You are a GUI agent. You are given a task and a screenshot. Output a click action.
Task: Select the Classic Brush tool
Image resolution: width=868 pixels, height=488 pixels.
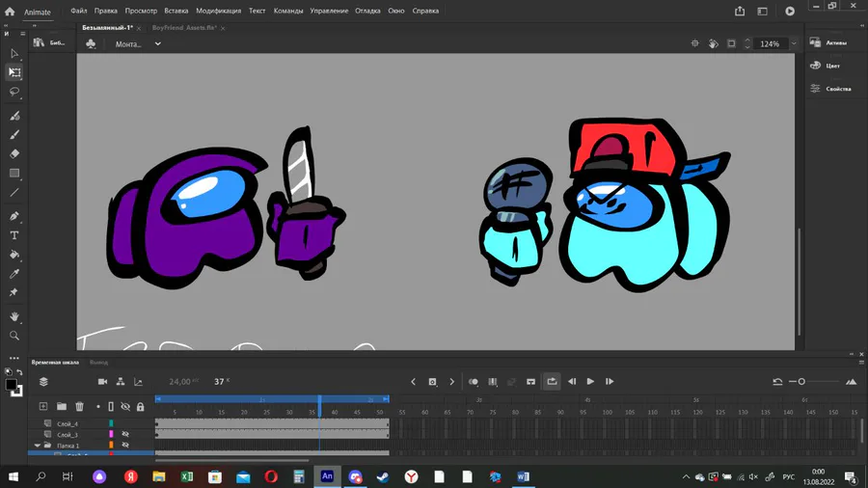pyautogui.click(x=14, y=134)
